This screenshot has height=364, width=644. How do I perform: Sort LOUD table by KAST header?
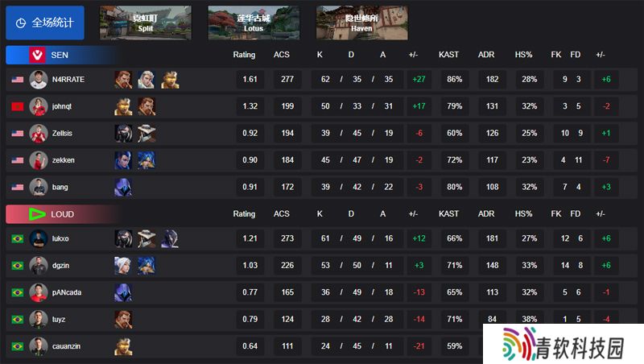[448, 213]
